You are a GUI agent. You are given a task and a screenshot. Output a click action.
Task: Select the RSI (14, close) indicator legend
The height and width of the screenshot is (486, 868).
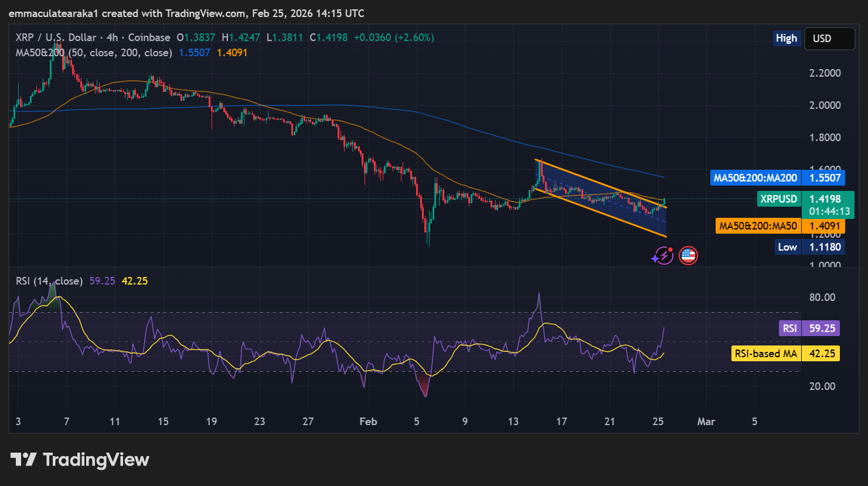[x=49, y=281]
